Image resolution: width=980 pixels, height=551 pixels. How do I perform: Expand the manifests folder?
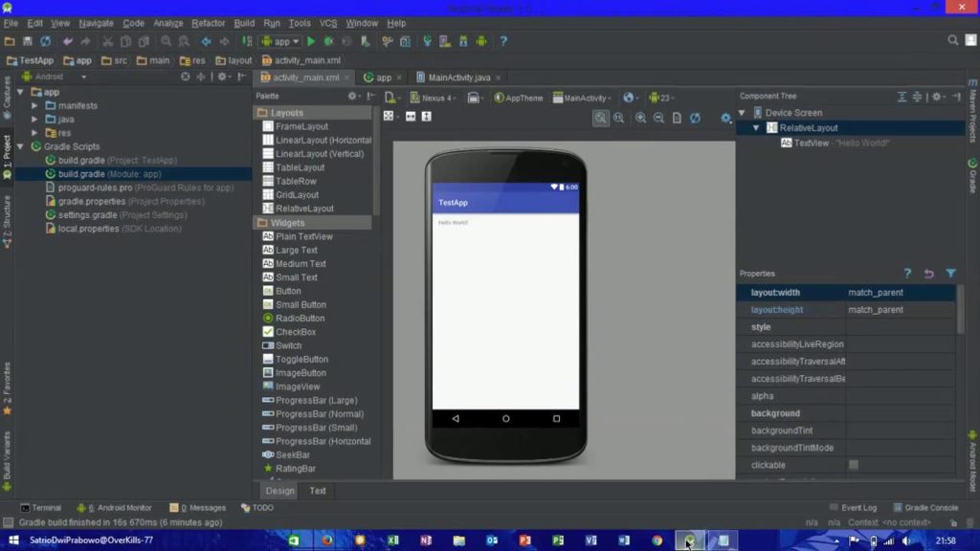(x=35, y=105)
